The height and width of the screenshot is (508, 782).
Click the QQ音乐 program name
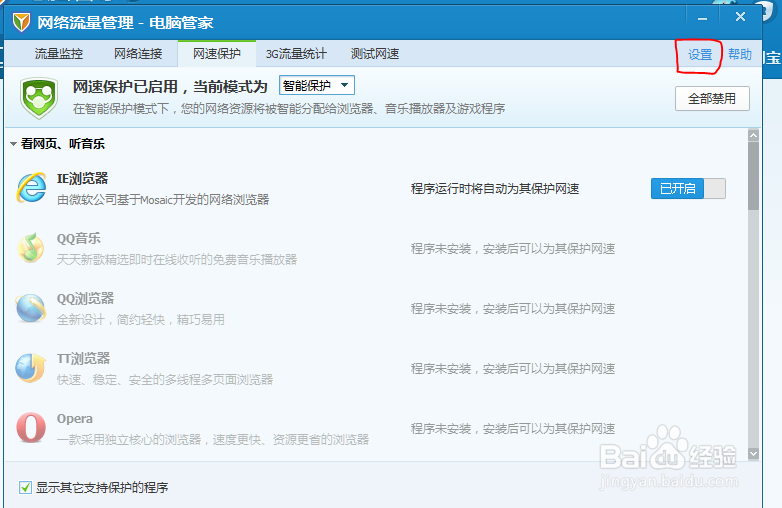(79, 238)
